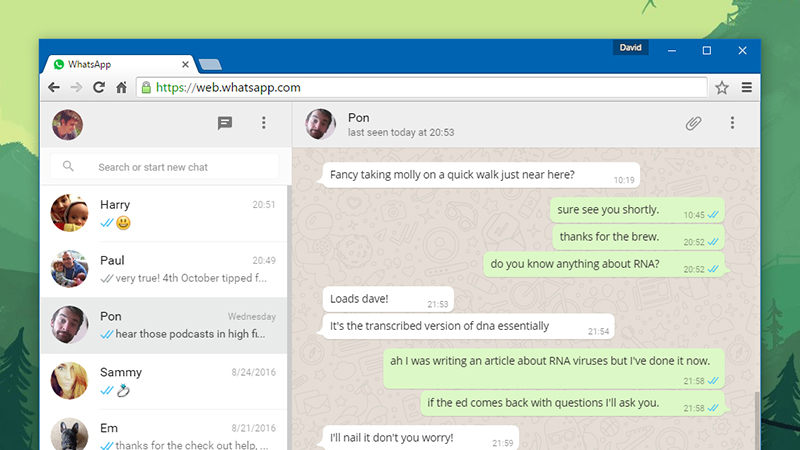The height and width of the screenshot is (450, 800).
Task: Click the green padlock security icon
Action: (146, 87)
